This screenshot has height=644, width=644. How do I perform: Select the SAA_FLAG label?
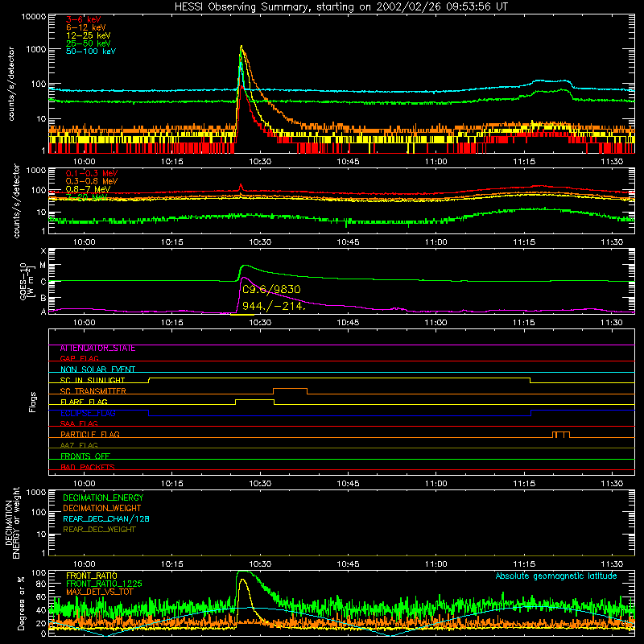(79, 423)
